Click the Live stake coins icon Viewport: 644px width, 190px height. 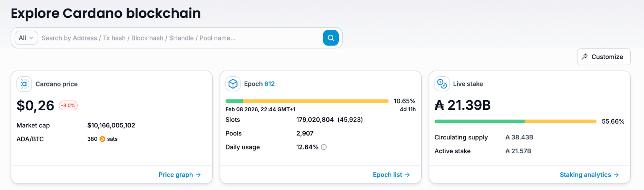tap(442, 84)
